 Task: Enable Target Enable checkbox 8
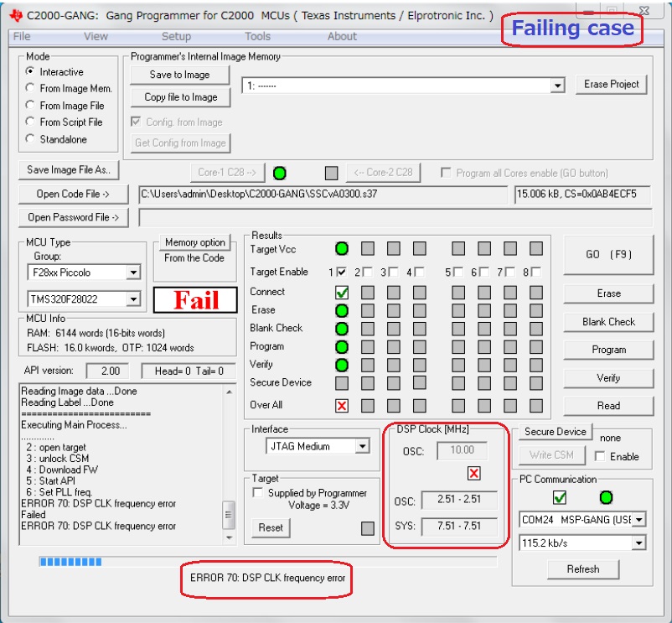point(535,272)
